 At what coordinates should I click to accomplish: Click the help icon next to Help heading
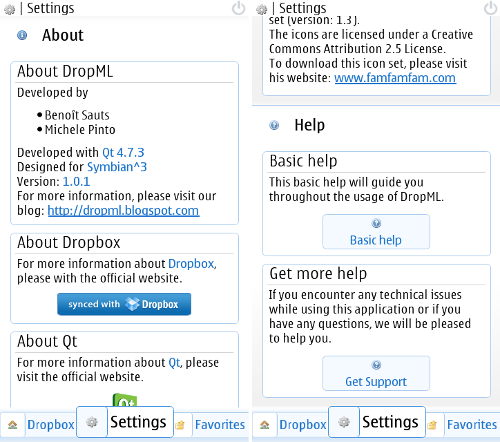(x=274, y=125)
